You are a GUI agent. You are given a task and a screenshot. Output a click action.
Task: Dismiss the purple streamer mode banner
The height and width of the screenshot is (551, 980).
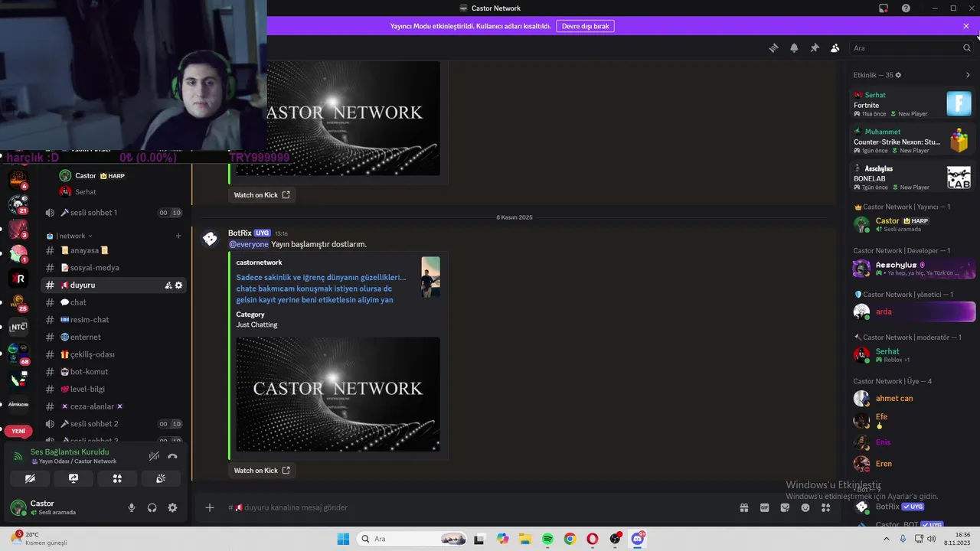pyautogui.click(x=966, y=26)
